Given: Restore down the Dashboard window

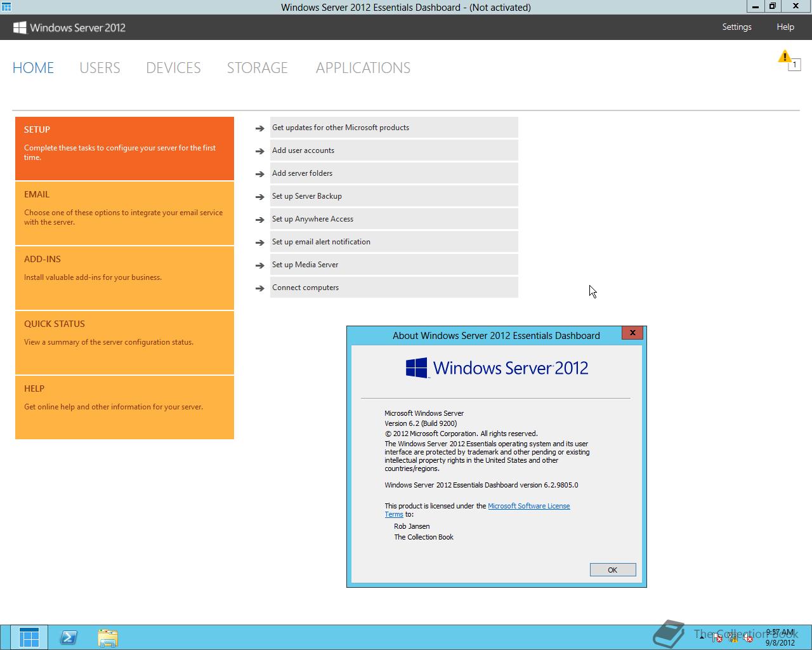Looking at the screenshot, I should point(773,6).
